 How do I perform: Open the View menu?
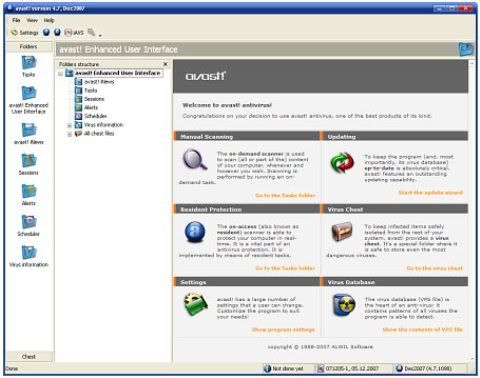click(x=32, y=20)
